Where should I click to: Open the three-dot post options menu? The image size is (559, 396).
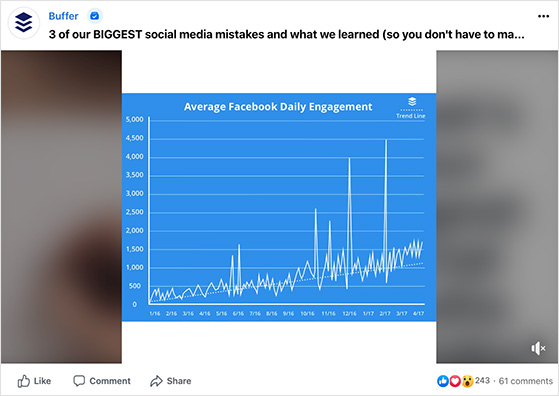[x=543, y=16]
